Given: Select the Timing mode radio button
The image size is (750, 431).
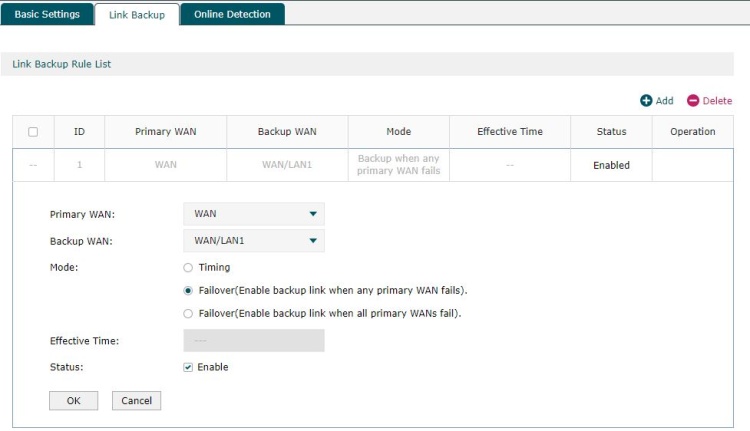Looking at the screenshot, I should (x=188, y=267).
